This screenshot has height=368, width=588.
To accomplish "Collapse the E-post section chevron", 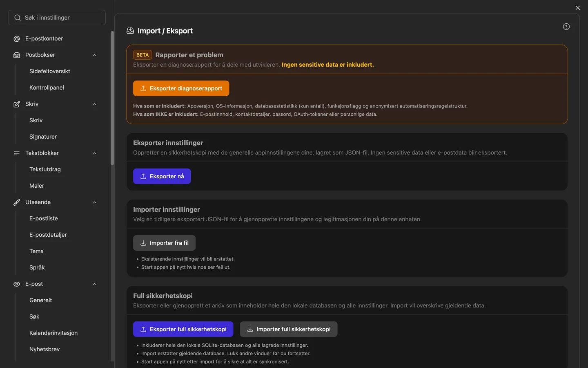I will pos(95,284).
